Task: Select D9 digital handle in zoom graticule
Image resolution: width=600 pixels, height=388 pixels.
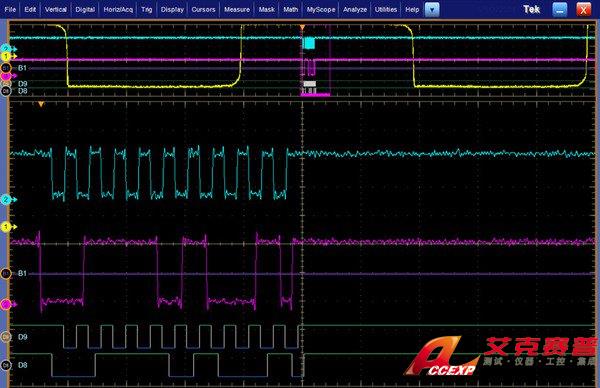Action: 6,337
